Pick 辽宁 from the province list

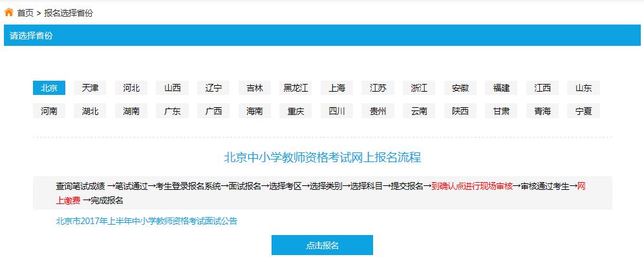pyautogui.click(x=213, y=88)
